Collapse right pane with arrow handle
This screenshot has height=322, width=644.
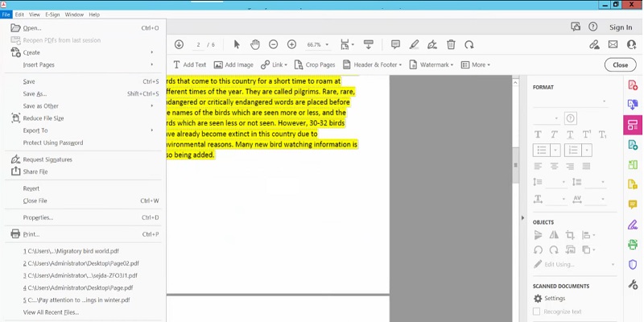pos(522,217)
